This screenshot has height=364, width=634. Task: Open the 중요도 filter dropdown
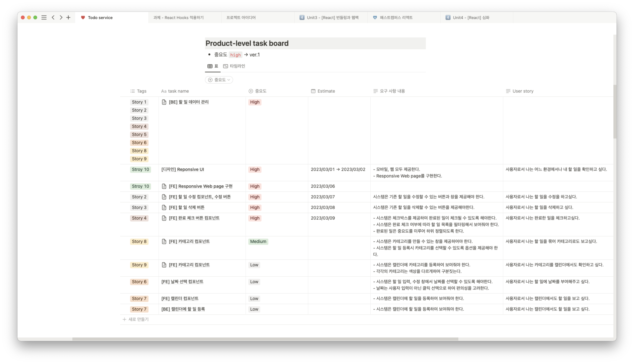(x=219, y=80)
